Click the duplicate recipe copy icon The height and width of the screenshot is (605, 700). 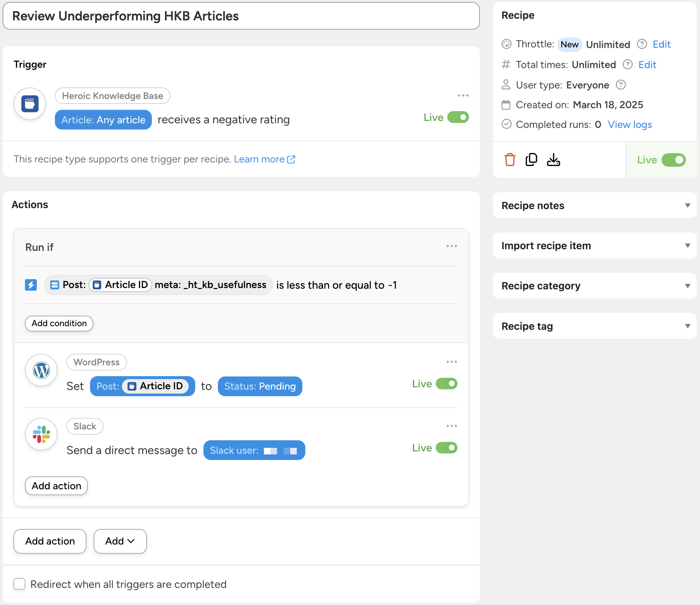(531, 159)
